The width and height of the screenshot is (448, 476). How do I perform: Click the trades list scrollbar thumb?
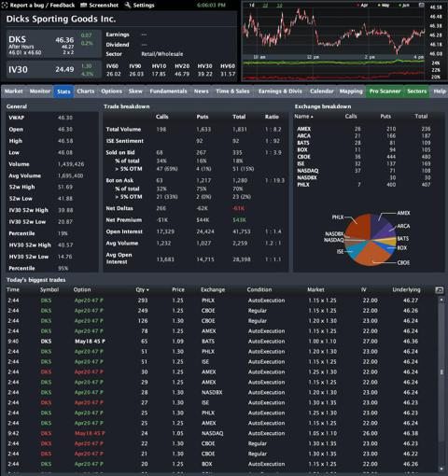tap(441, 372)
